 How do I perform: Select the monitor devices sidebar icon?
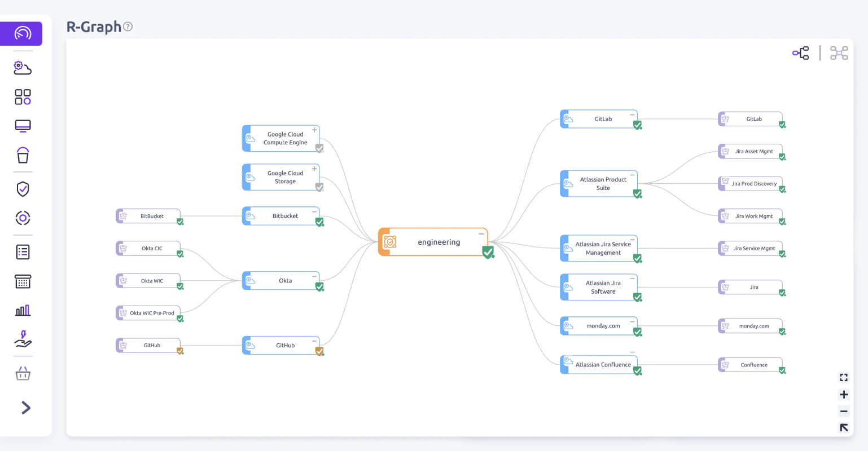click(x=23, y=126)
